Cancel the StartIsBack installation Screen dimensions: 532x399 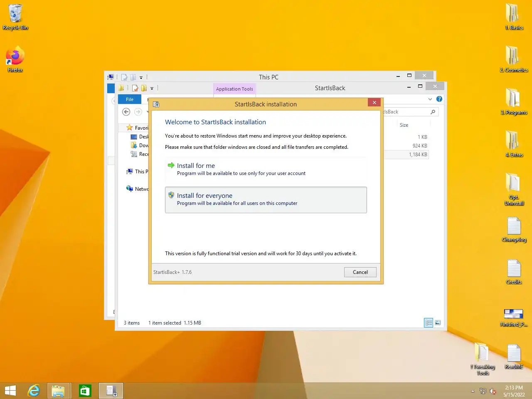pos(360,272)
